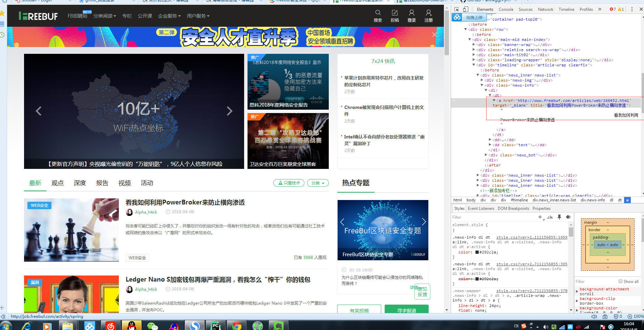Switch to the Timeline tab
This screenshot has height=330, width=644.
(x=566, y=9)
